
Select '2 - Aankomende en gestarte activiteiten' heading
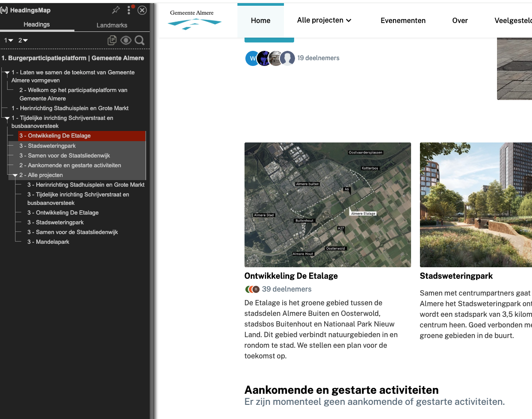pos(70,165)
